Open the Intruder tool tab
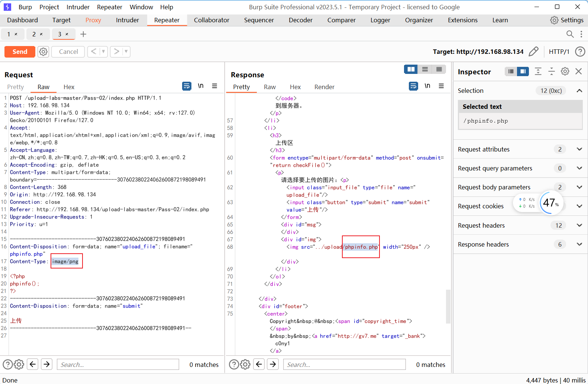This screenshot has width=588, height=384. [127, 20]
